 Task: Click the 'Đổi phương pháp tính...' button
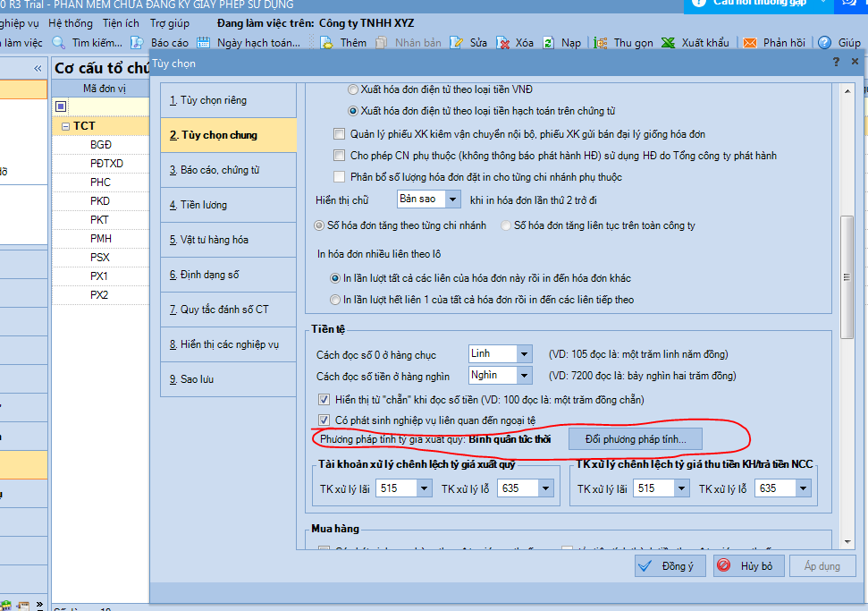pos(642,438)
